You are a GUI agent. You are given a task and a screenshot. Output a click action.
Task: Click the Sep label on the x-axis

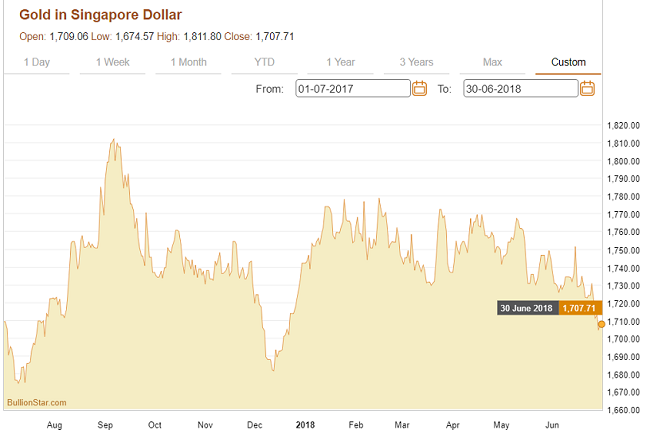105,425
